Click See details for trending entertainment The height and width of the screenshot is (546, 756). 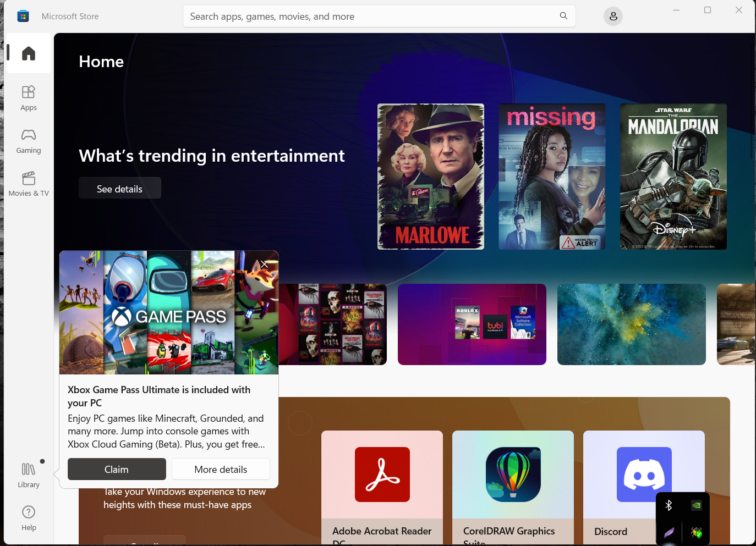click(120, 188)
